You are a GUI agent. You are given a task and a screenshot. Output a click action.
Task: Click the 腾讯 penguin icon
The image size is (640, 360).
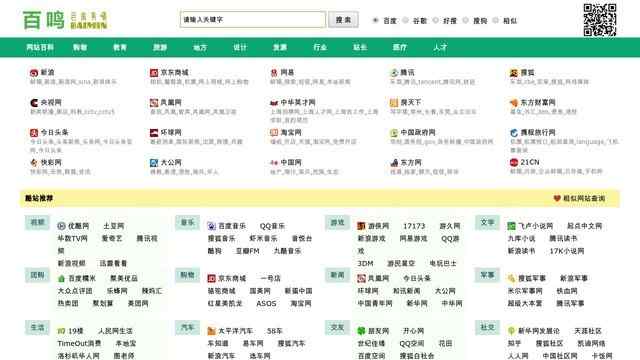click(x=394, y=73)
